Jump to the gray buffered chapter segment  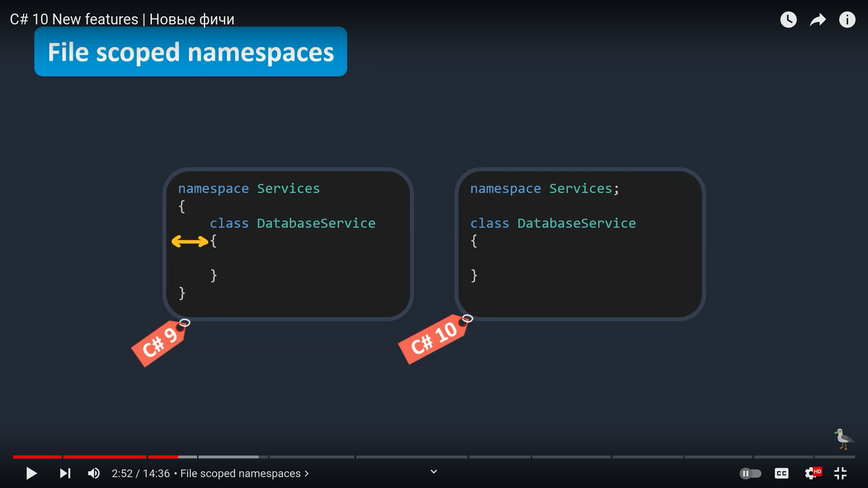point(228,457)
